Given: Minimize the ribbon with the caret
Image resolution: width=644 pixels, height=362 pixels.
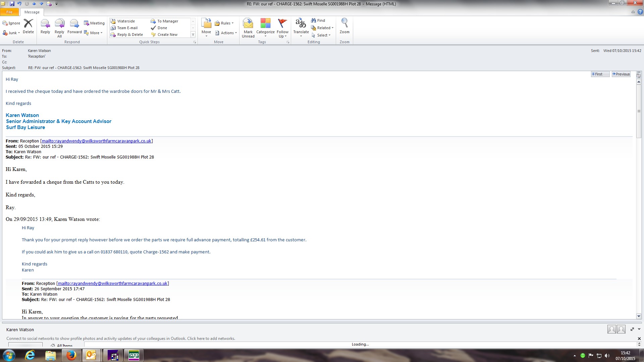Looking at the screenshot, I should 633,12.
